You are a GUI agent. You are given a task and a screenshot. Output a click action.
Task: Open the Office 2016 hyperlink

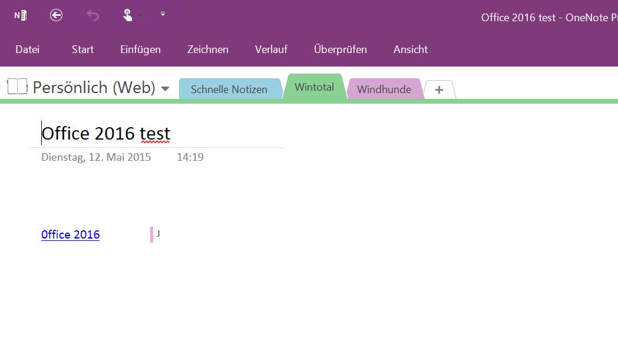[71, 234]
